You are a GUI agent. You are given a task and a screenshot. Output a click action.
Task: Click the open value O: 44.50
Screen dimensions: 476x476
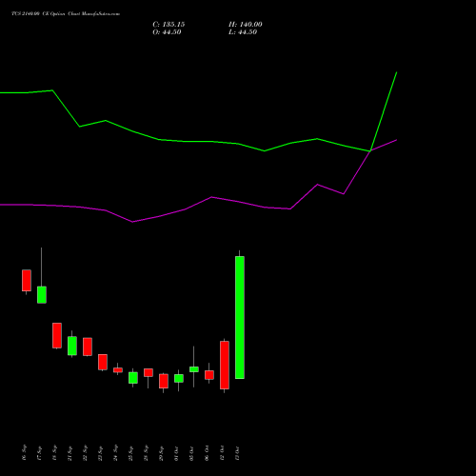[x=167, y=32]
